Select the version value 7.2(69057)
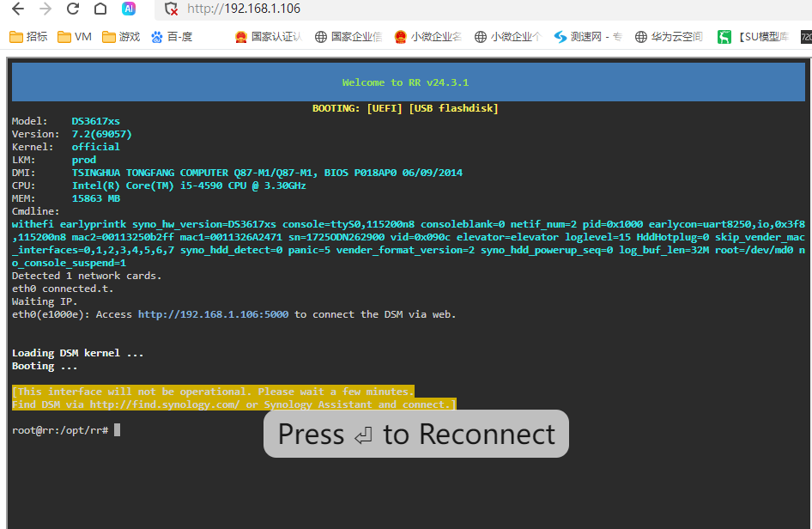 click(x=102, y=134)
